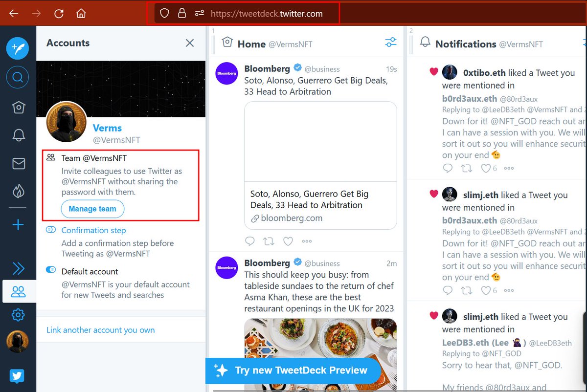587x392 pixels.
Task: Click the Twitter bird logo in sidebar
Action: pos(17,376)
